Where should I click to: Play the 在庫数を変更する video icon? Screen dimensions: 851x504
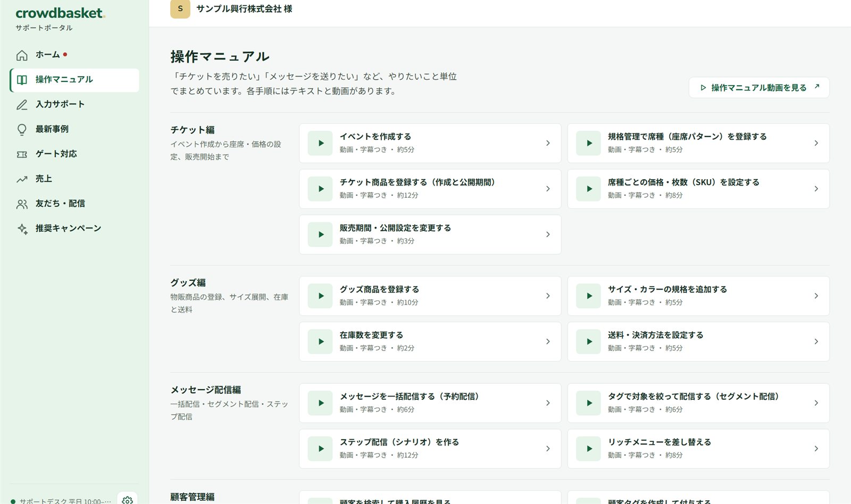[x=320, y=342]
